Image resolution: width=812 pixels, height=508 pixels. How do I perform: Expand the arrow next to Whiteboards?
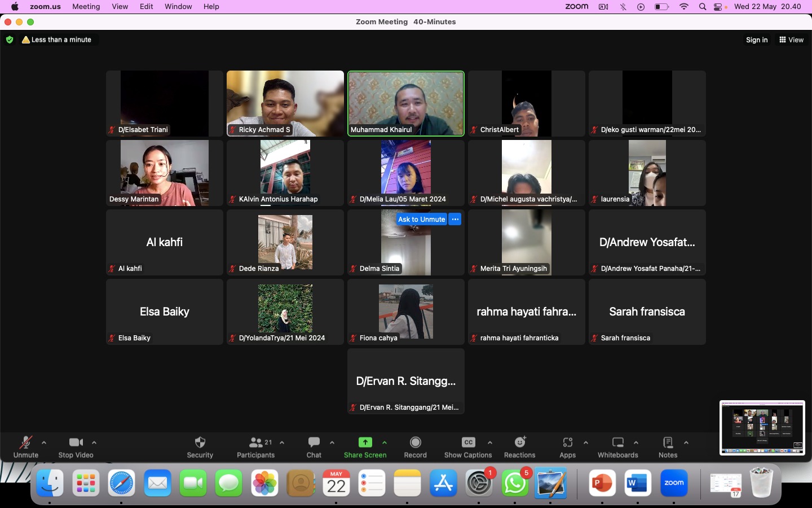pos(636,443)
